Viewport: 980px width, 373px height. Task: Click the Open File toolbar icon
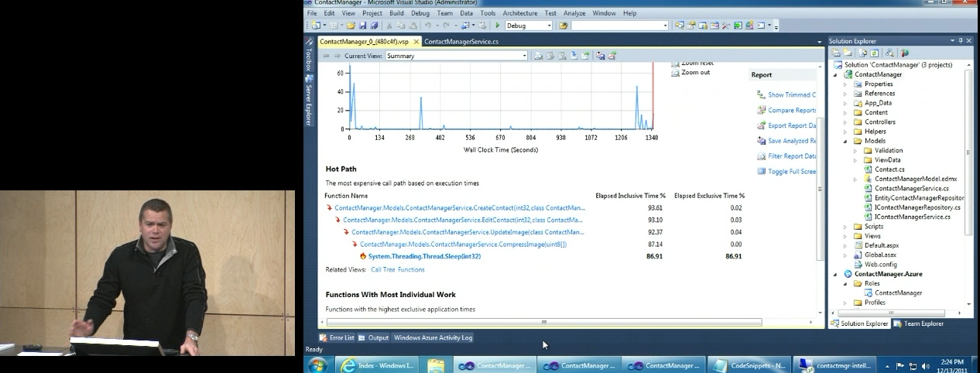point(351,26)
